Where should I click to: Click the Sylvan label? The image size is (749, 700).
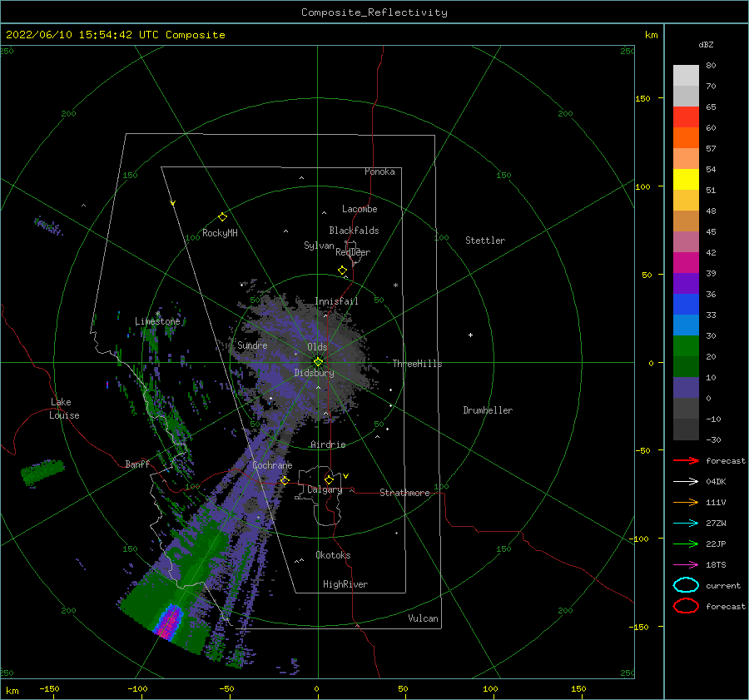click(x=319, y=246)
